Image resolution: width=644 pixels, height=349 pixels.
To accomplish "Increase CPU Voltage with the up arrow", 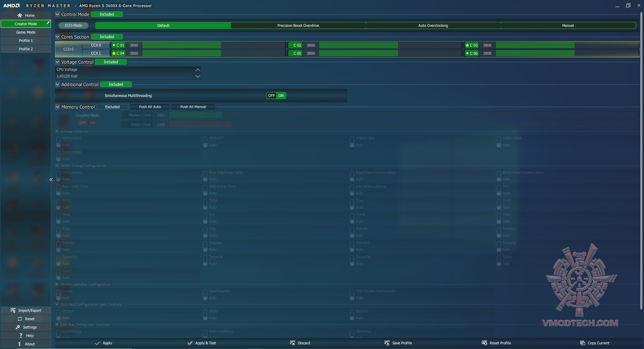I will click(x=198, y=70).
